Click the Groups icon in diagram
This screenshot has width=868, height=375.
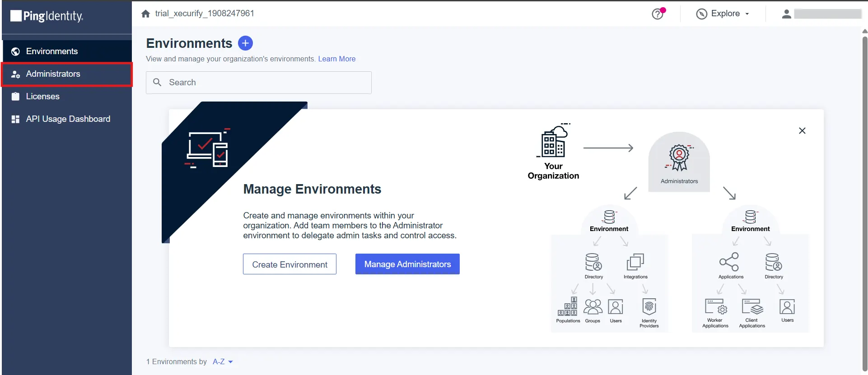(593, 307)
